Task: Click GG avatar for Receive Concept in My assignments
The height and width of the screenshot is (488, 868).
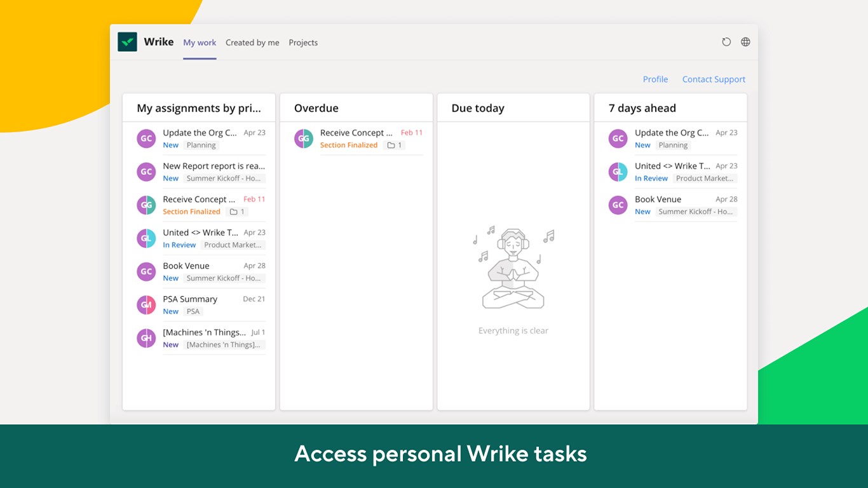Action: [146, 205]
